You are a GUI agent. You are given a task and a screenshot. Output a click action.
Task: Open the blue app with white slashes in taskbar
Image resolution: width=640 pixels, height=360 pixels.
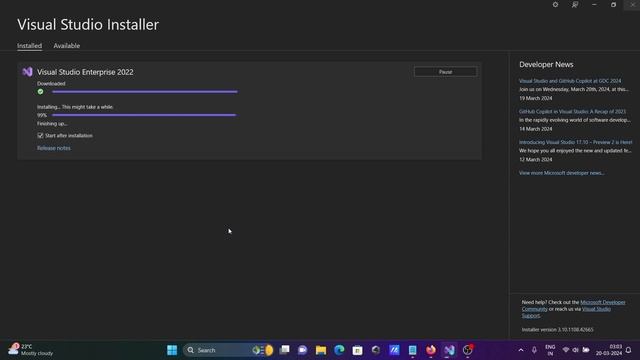394,350
